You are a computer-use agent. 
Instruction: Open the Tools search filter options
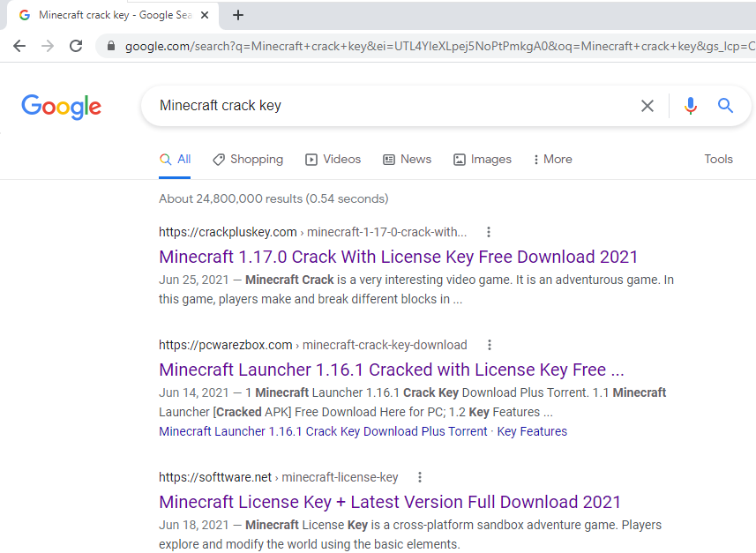(718, 159)
